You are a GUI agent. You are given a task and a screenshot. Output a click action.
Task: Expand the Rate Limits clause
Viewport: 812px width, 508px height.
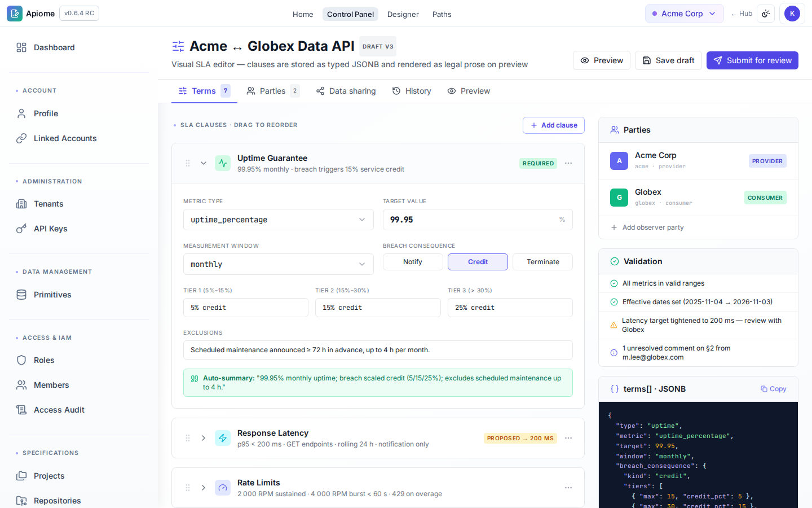pyautogui.click(x=204, y=488)
